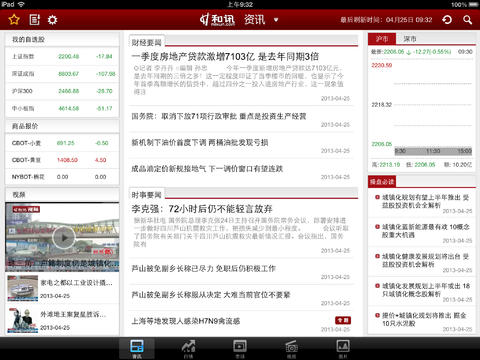This screenshot has height=360, width=480.
Task: Switch index chart to 深市 tab
Action: click(410, 39)
